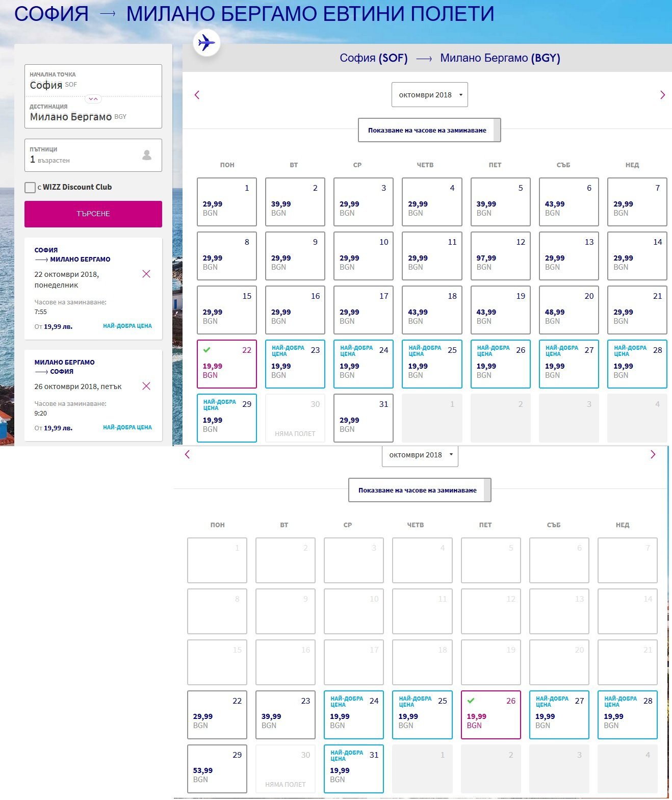Screen dimensions: 672x800
Task: Go to next month in return calendar
Action: pyautogui.click(x=653, y=454)
